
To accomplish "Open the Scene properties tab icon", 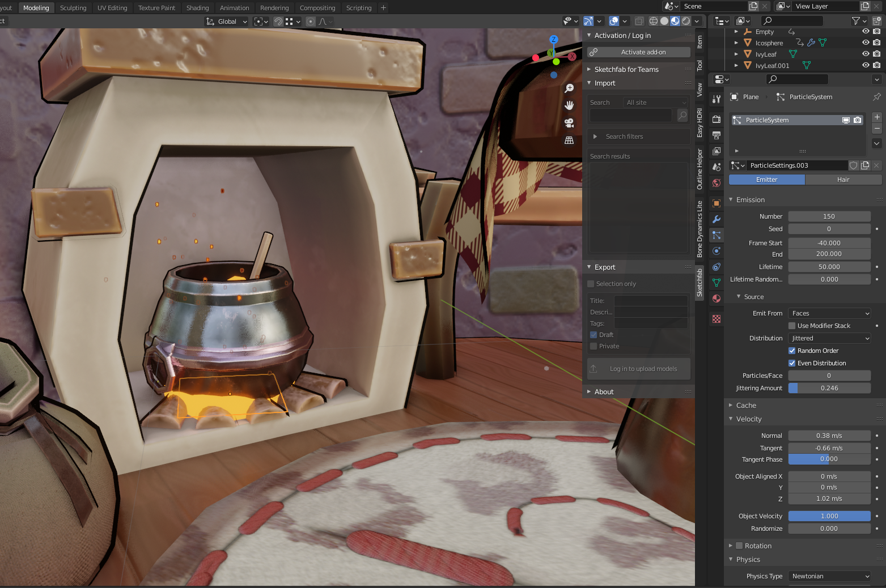I will [x=717, y=167].
